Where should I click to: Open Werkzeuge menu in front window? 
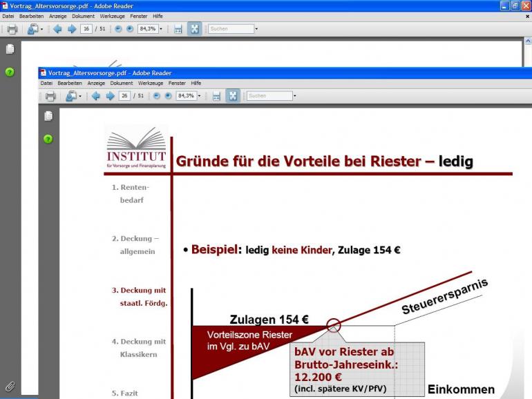point(151,84)
